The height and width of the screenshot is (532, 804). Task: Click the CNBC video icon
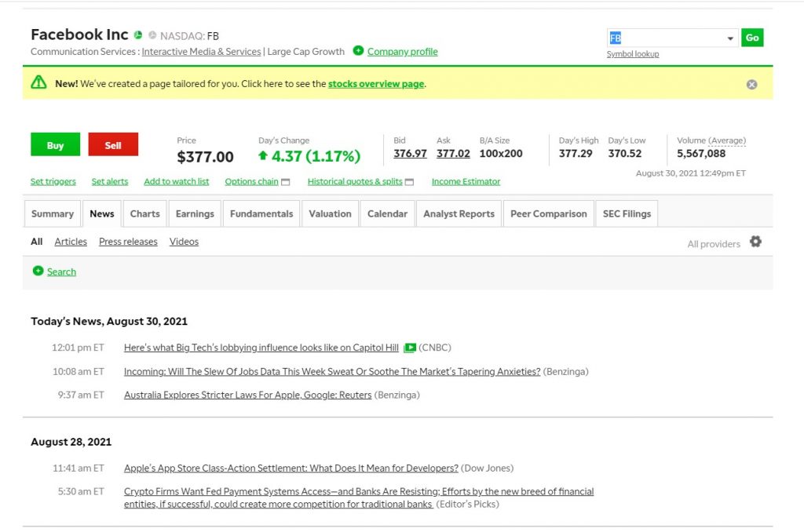410,348
